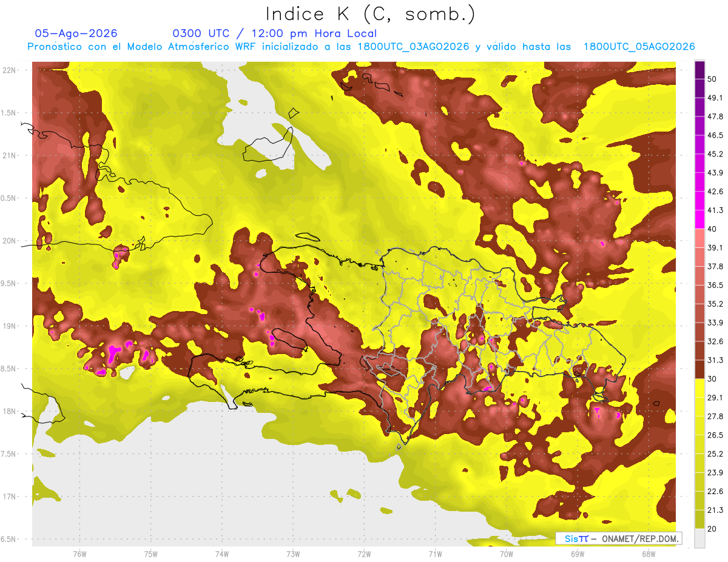Click the "19N" latitude label
728x562 pixels.
click(8, 326)
